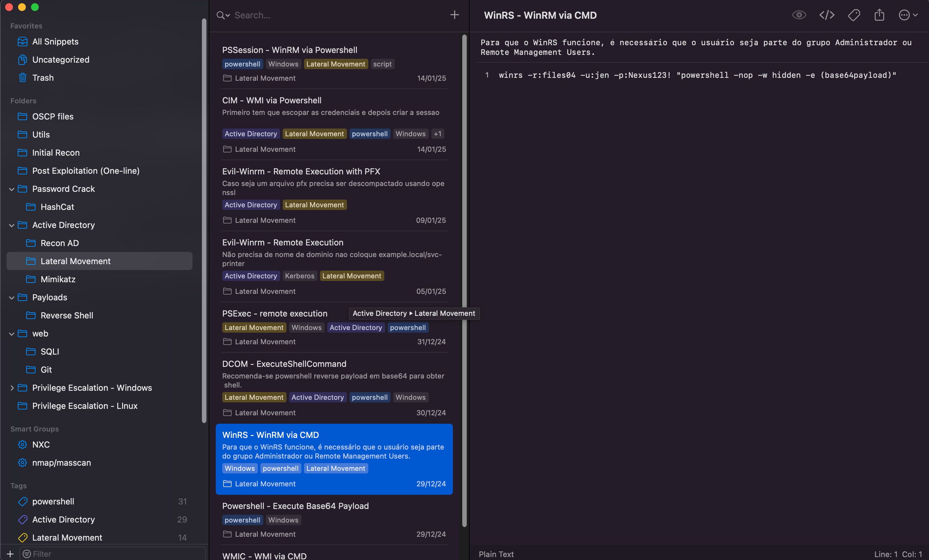Select the powershell tag in sidebar
Viewport: 929px width, 560px height.
coord(53,501)
